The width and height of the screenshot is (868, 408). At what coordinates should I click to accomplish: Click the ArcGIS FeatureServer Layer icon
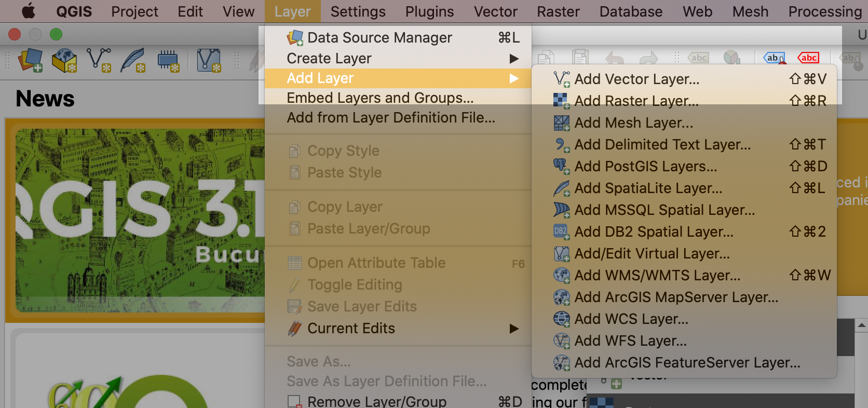[x=562, y=363]
